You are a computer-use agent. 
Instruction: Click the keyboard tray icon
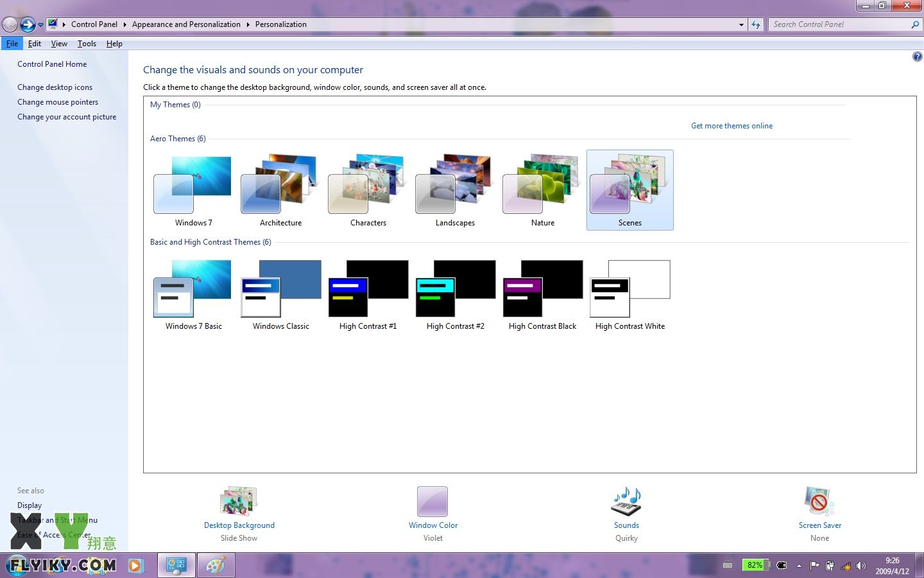click(728, 566)
